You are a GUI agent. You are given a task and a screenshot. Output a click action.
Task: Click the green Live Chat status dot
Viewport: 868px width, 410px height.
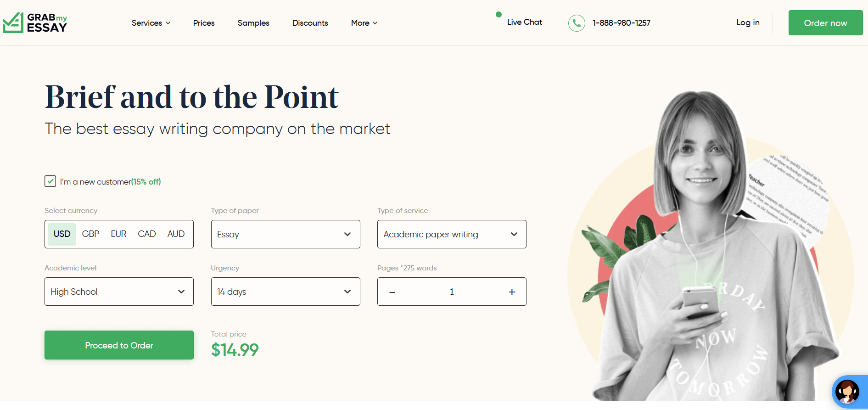tap(498, 15)
